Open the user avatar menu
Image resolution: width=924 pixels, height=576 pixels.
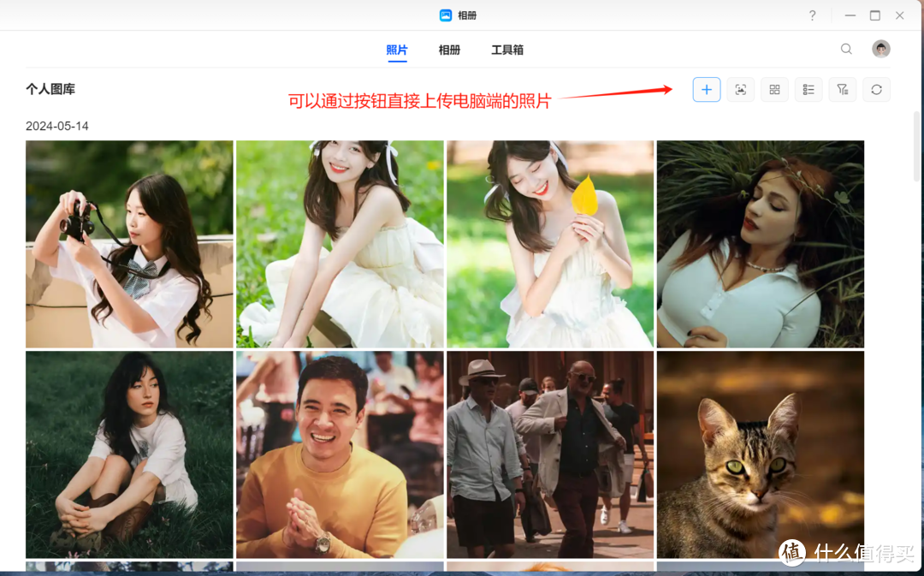pos(880,49)
